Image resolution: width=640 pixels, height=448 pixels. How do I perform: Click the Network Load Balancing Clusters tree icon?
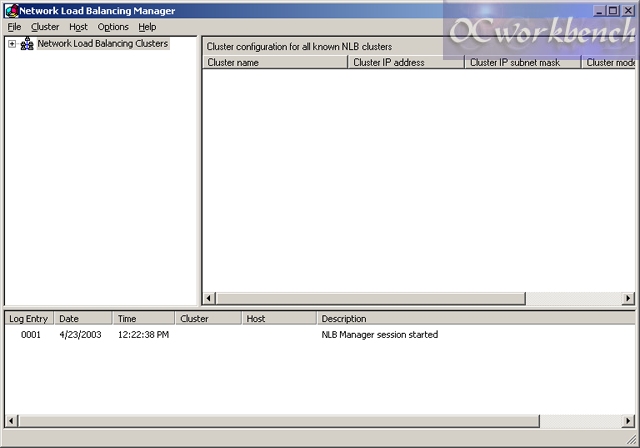(x=27, y=43)
